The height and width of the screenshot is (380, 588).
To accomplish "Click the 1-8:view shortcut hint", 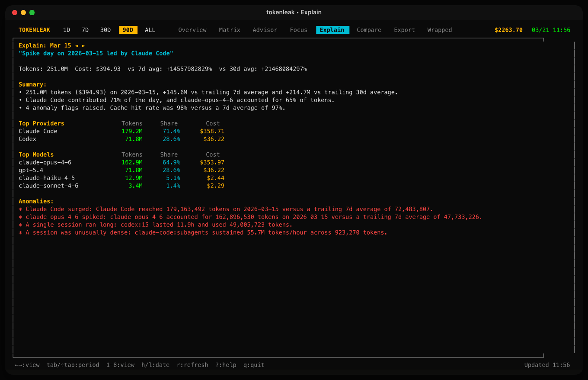I will (120, 365).
